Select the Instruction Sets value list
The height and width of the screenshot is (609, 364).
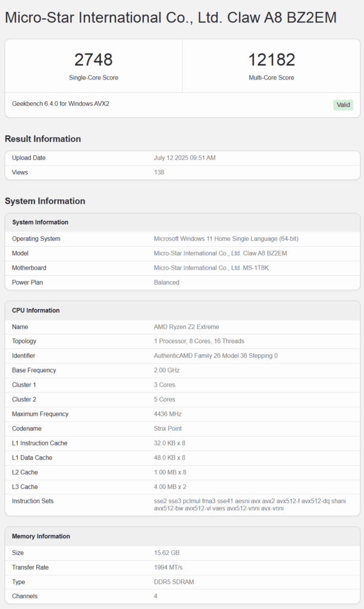tap(250, 504)
